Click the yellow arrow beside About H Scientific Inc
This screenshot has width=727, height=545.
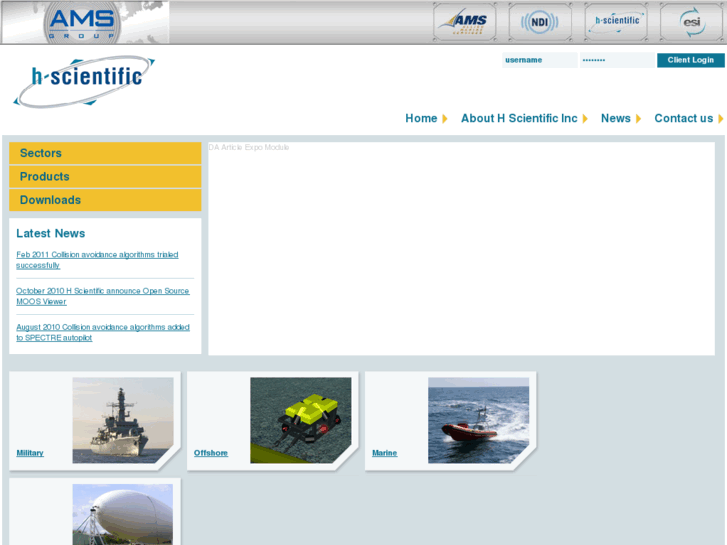585,119
